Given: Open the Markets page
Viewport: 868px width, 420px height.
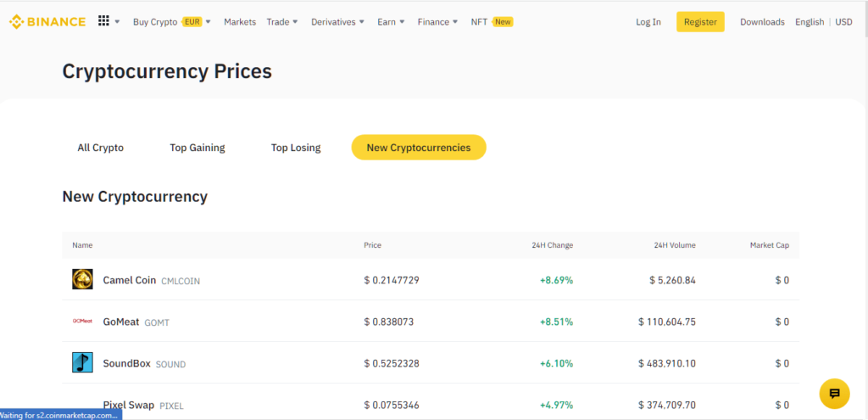Looking at the screenshot, I should click(x=240, y=22).
